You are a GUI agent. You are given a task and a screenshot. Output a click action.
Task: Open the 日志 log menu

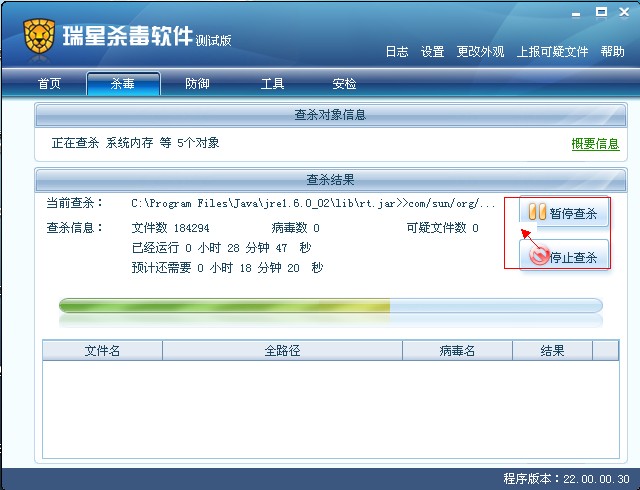(x=397, y=52)
